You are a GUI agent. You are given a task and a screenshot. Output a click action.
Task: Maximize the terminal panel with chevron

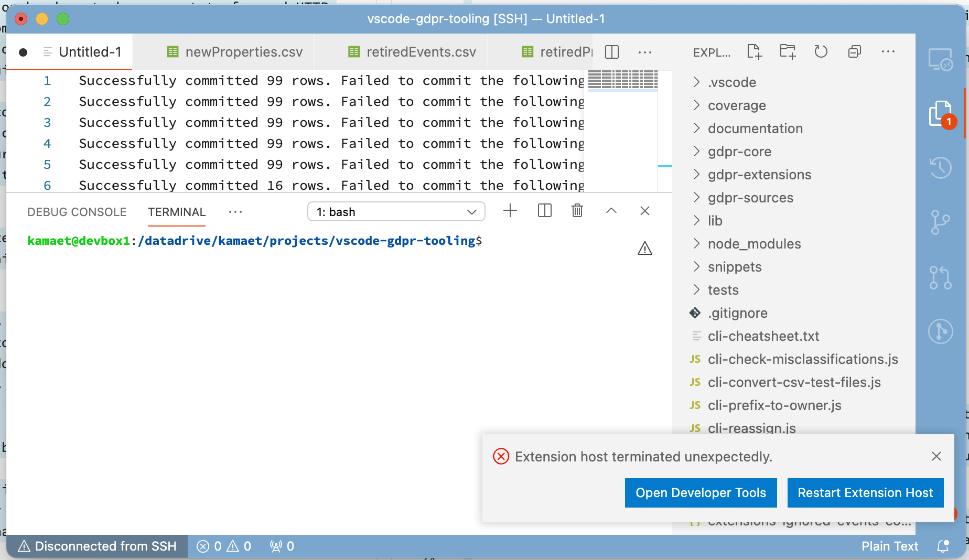[611, 211]
